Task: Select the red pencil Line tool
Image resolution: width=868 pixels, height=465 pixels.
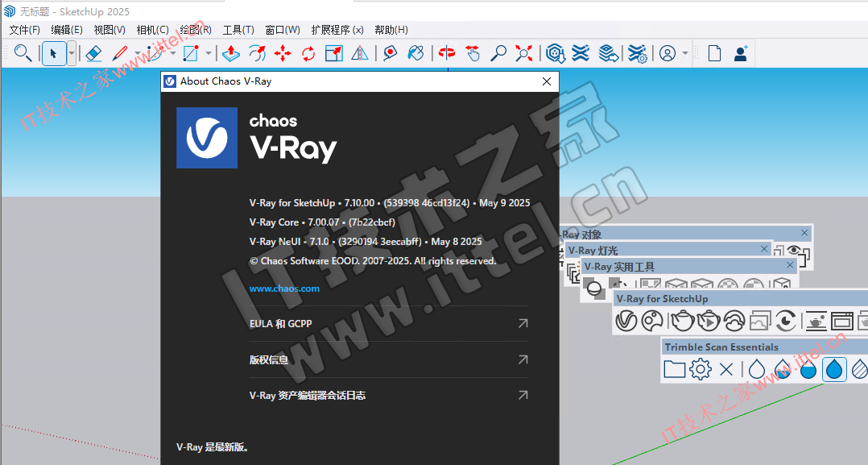Action: pos(119,53)
